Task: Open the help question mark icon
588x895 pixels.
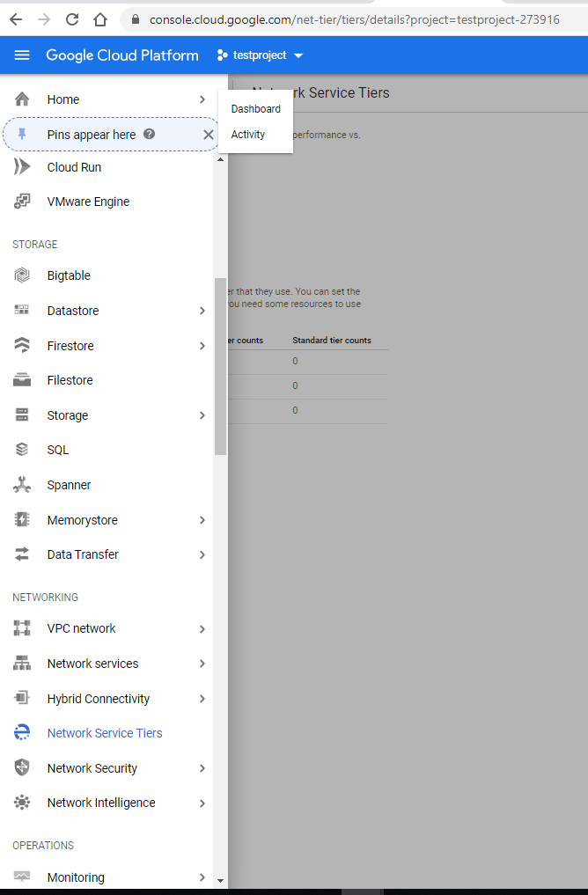Action: click(x=149, y=134)
